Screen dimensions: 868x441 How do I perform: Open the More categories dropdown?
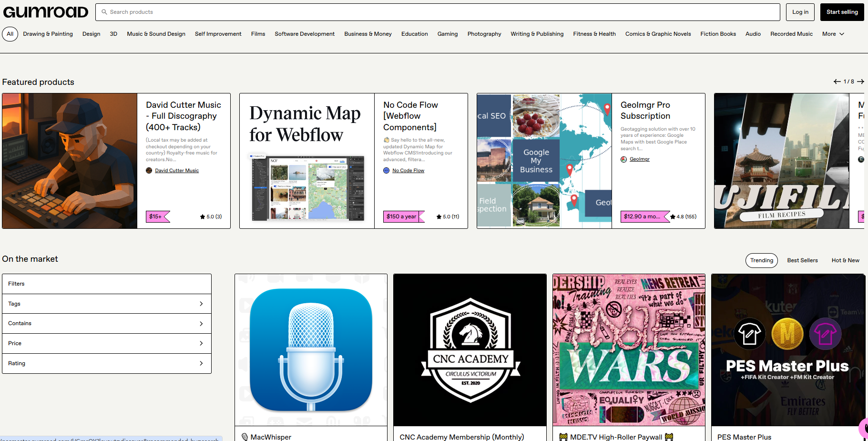click(x=833, y=34)
